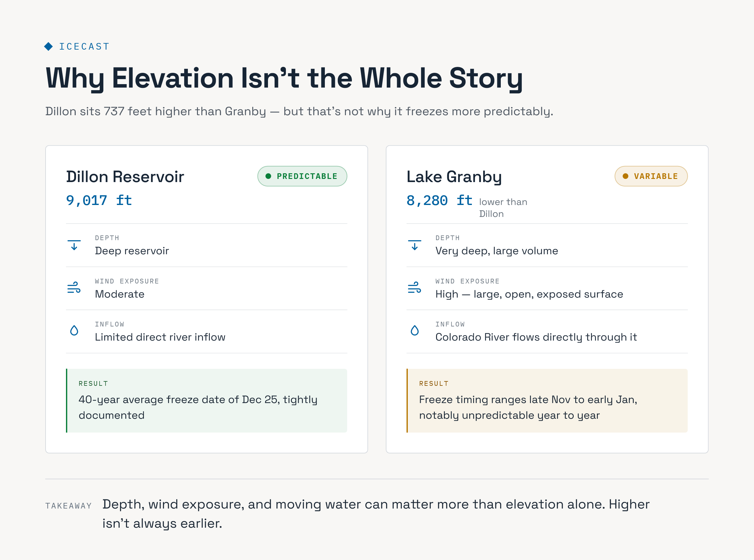754x560 pixels.
Task: Open the Lake Granby card title
Action: [454, 177]
